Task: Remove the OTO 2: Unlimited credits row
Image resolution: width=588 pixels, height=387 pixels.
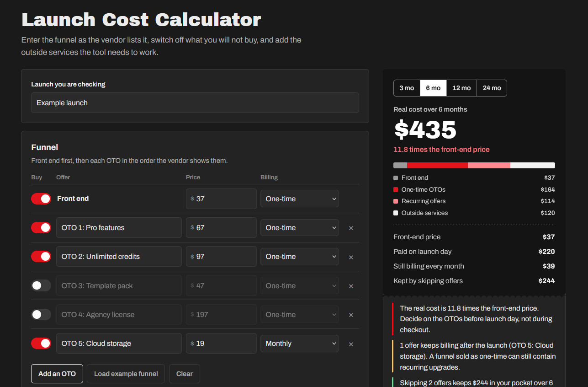Action: click(x=351, y=257)
